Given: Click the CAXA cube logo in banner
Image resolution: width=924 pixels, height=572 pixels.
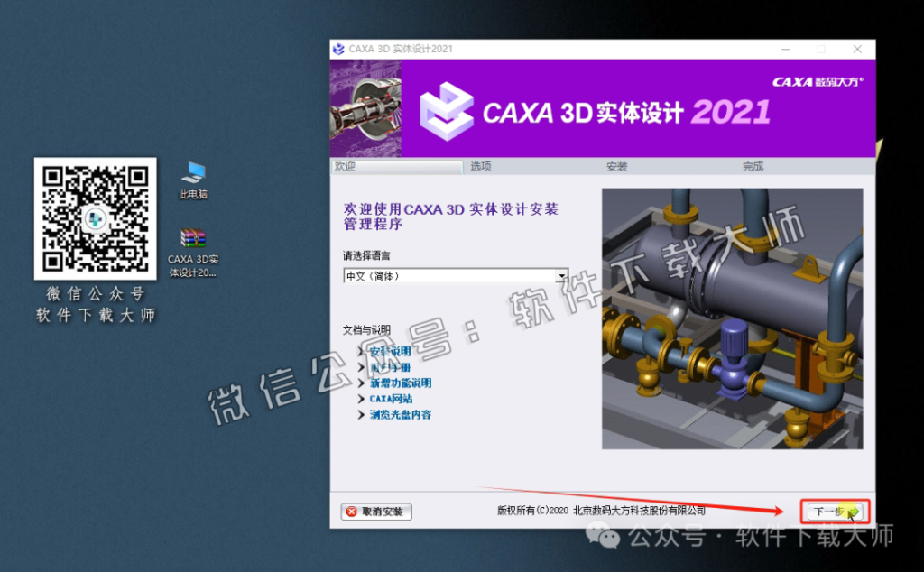Looking at the screenshot, I should (x=446, y=111).
